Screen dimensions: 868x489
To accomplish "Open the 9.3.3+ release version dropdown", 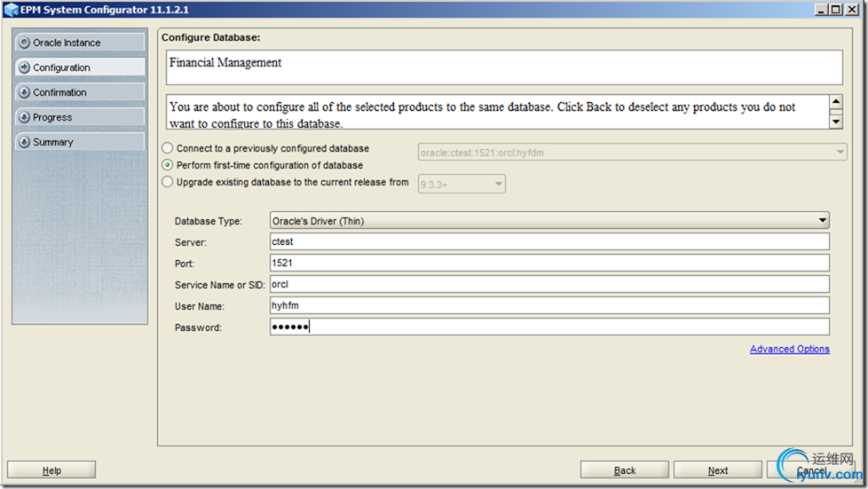I will (462, 184).
